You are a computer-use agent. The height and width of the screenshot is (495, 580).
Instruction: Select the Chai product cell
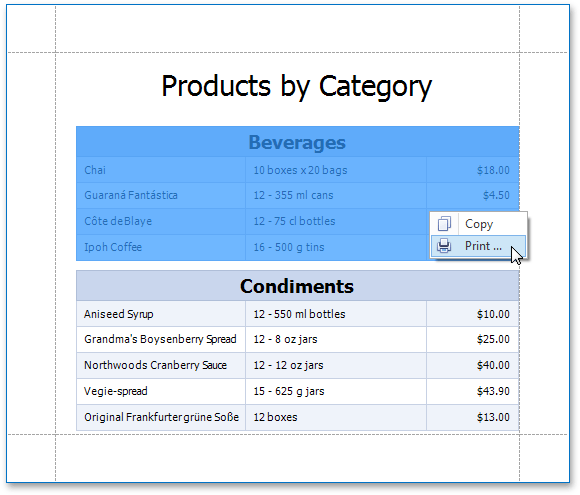[x=161, y=170]
